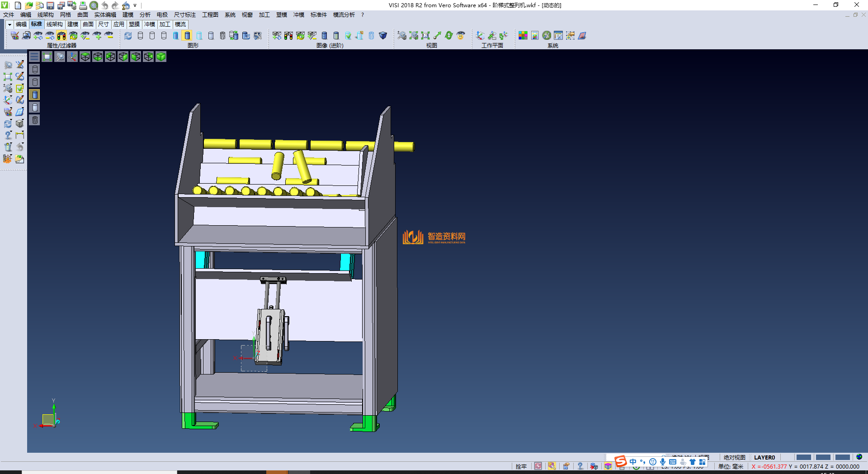Open the 实体编辑 menu
Screen dimensions: 868x474
(x=105, y=15)
